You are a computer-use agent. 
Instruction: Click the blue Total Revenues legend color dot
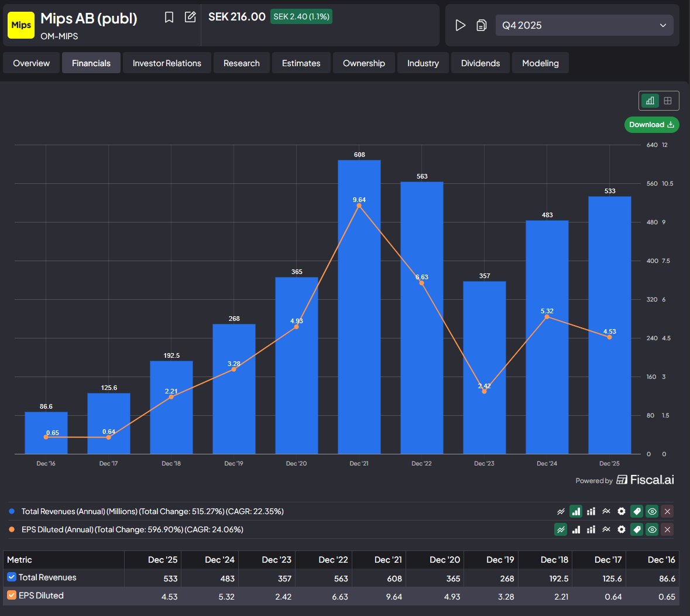pyautogui.click(x=12, y=511)
